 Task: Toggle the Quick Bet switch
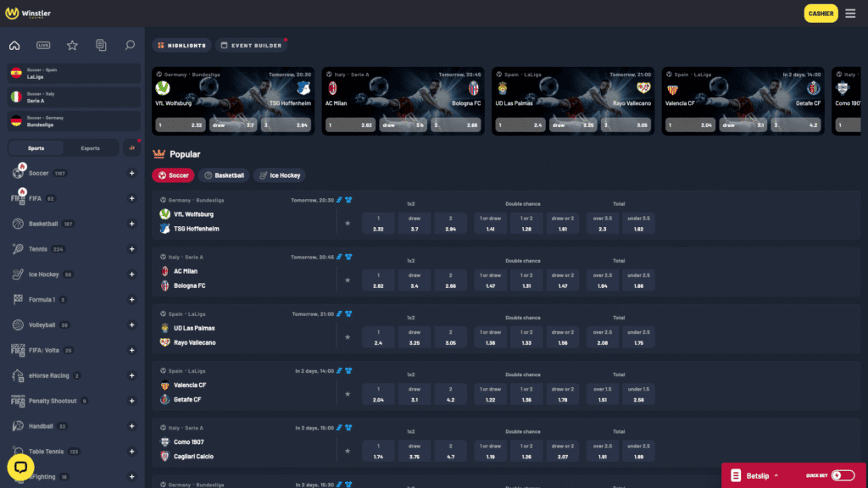click(x=843, y=475)
